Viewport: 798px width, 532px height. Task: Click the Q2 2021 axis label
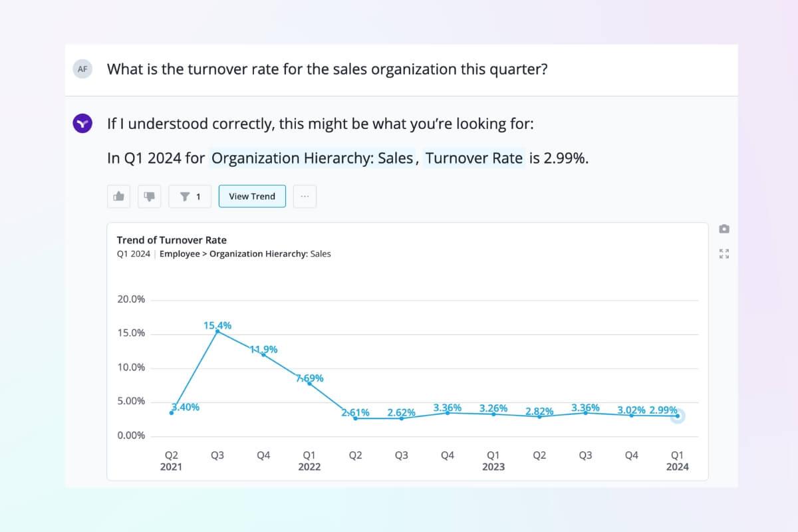[x=172, y=461]
